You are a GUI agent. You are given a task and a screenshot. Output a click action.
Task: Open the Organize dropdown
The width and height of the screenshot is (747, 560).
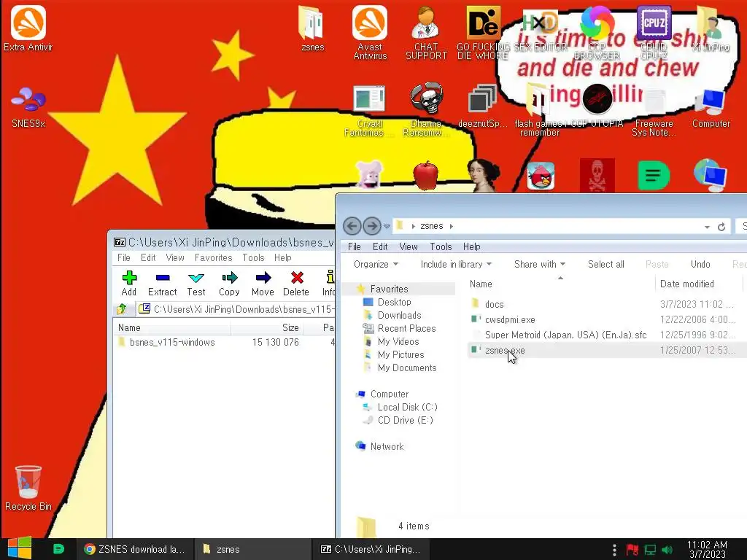[376, 264]
